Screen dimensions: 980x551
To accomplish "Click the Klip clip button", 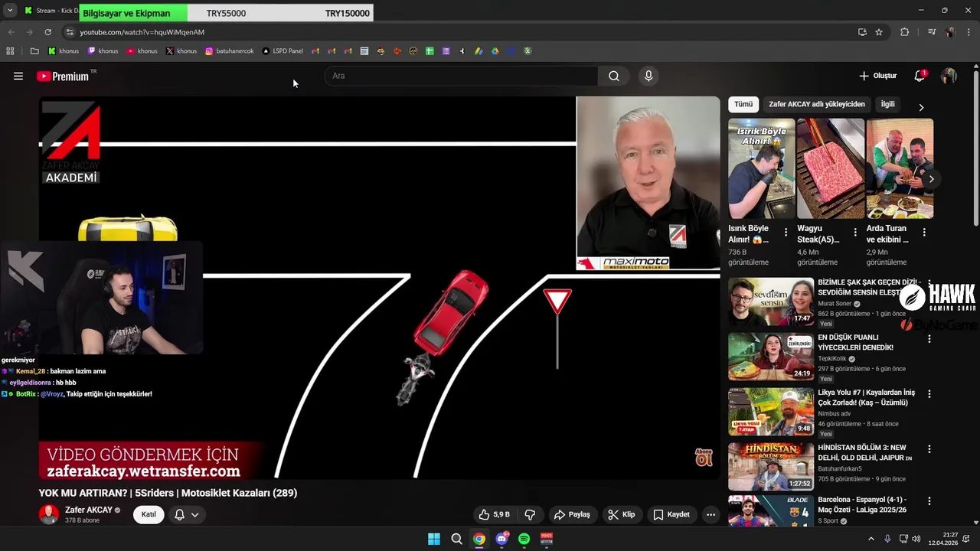I will coord(622,514).
